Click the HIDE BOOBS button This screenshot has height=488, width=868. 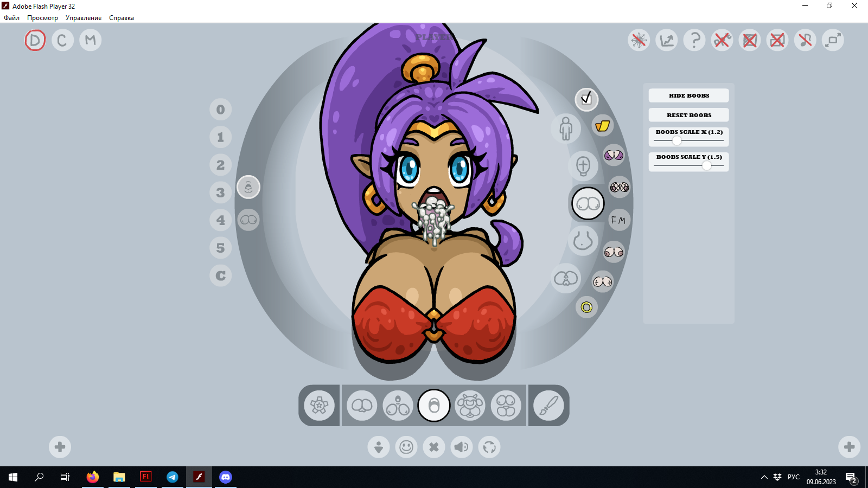coord(689,95)
